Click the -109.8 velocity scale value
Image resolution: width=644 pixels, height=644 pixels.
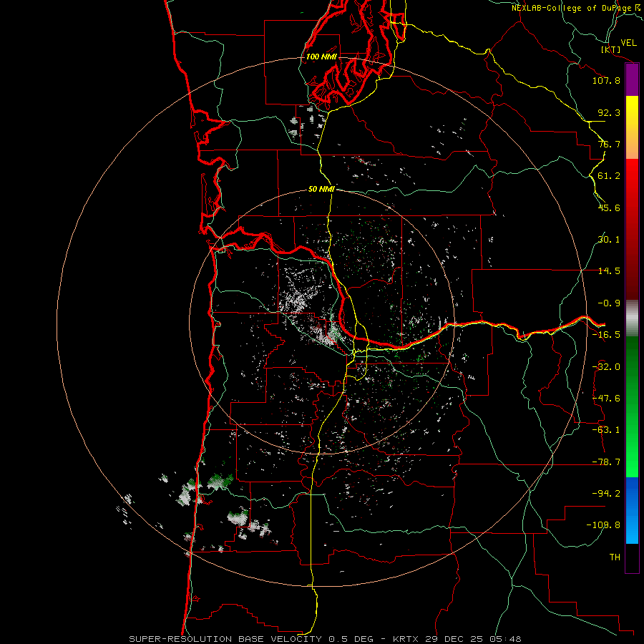(603, 525)
